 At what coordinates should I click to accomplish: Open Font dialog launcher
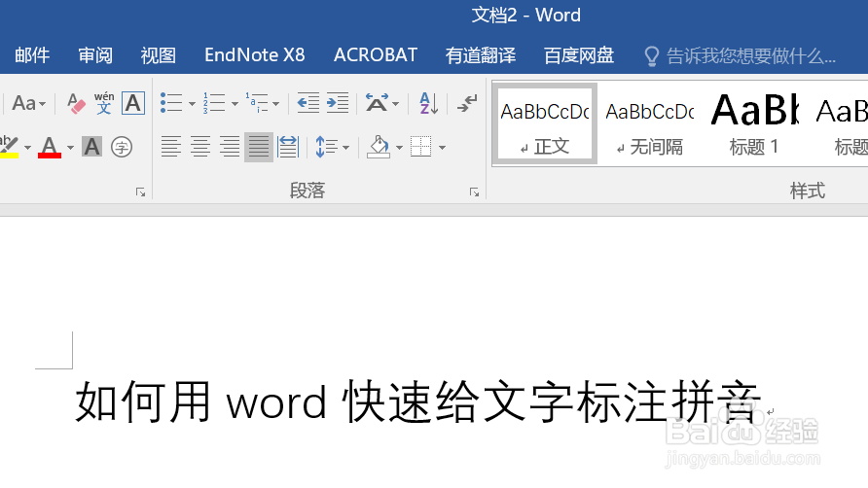[140, 192]
